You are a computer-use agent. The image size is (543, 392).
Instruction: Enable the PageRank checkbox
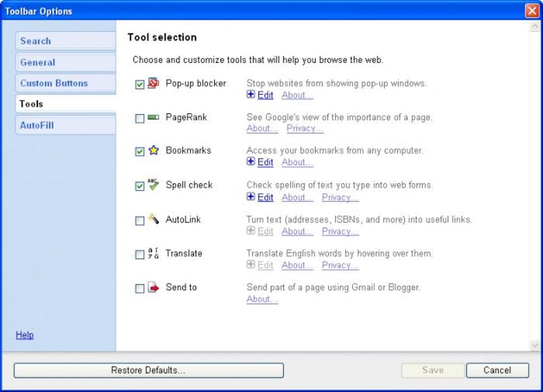[x=139, y=119]
